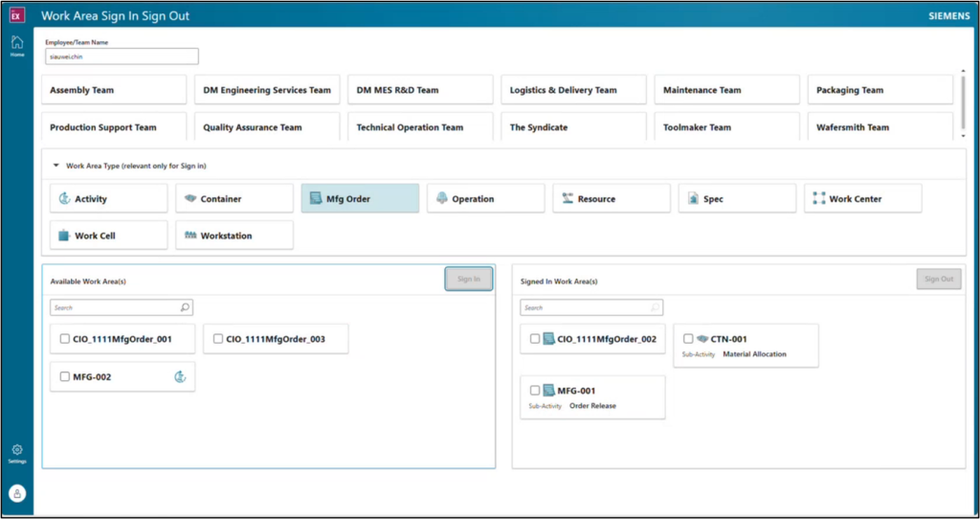Open Settings gear in the sidebar

click(x=17, y=454)
